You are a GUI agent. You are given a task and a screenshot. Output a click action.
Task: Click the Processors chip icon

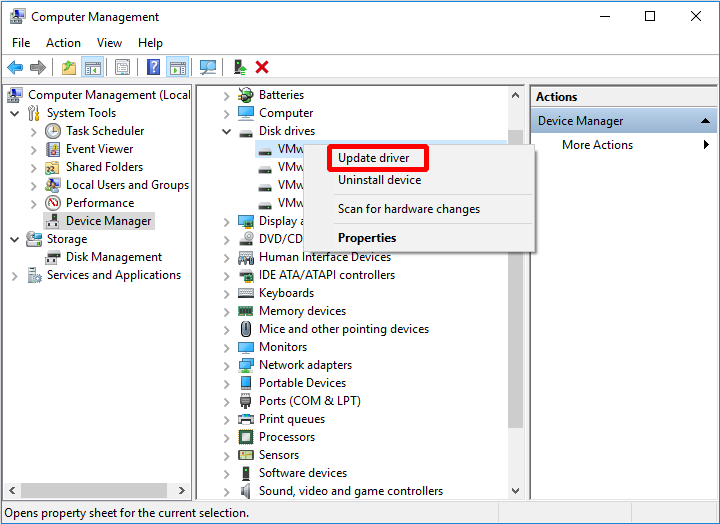click(246, 437)
